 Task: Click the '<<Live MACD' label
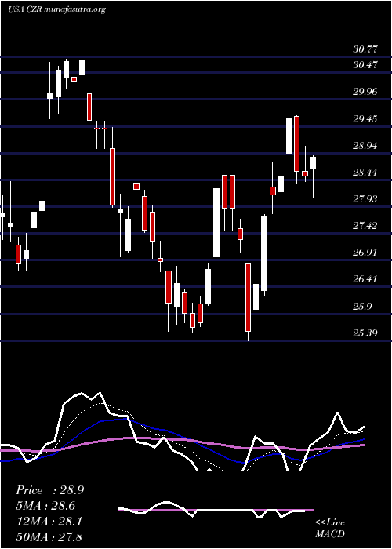(330, 528)
